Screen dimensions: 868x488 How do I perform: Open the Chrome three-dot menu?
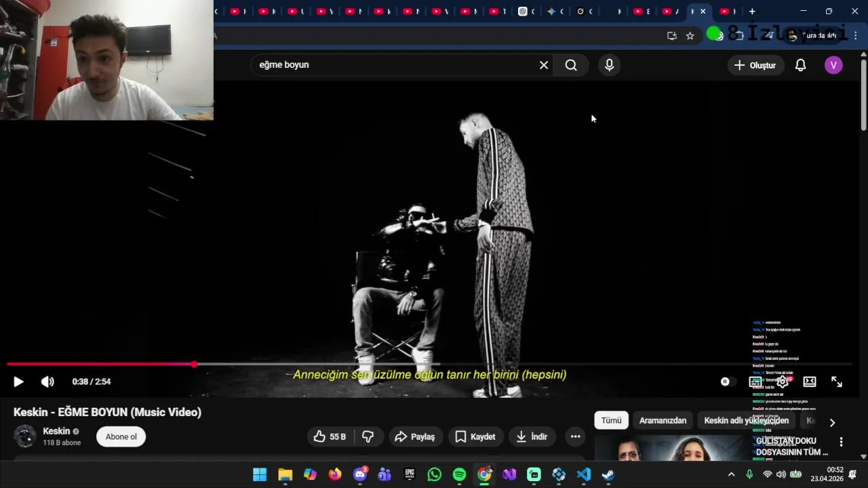pos(856,36)
